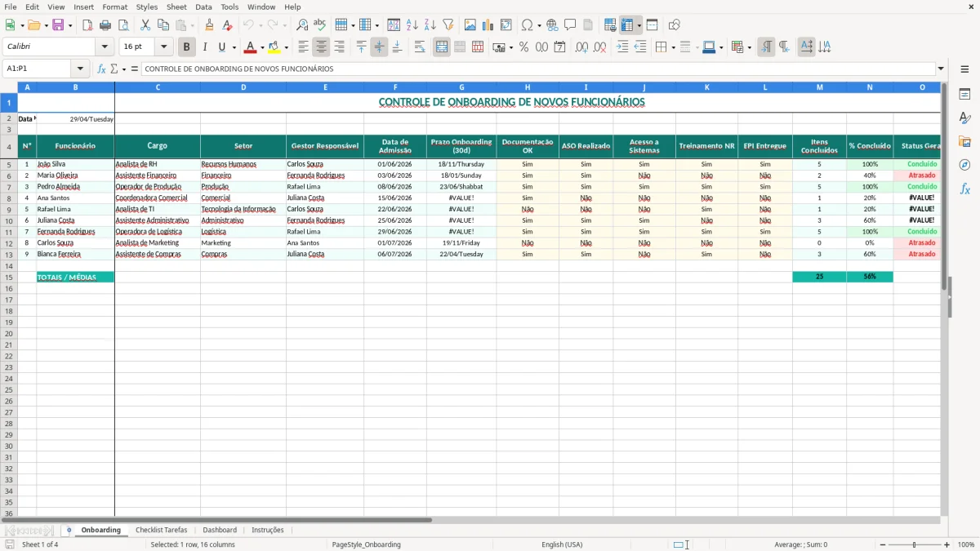Viewport: 980px width, 551px height.
Task: Click the Save document icon
Action: 58,25
